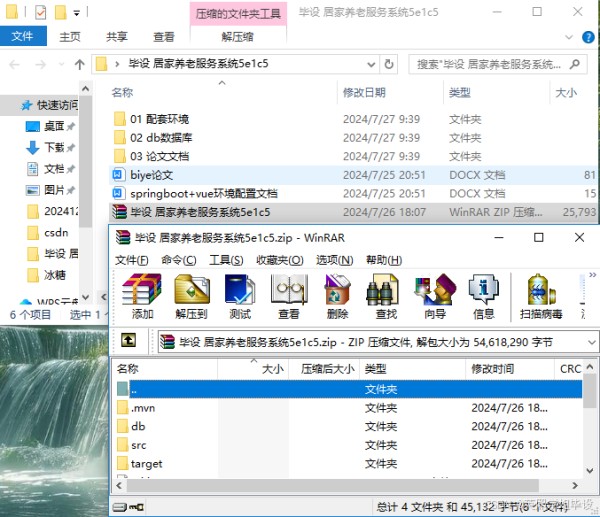The height and width of the screenshot is (517, 600).
Task: Select the target folder in WinRAR
Action: pyautogui.click(x=146, y=463)
